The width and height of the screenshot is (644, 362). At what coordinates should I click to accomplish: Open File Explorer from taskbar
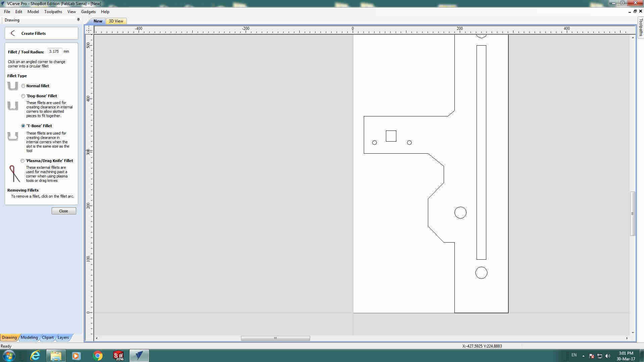[56, 356]
